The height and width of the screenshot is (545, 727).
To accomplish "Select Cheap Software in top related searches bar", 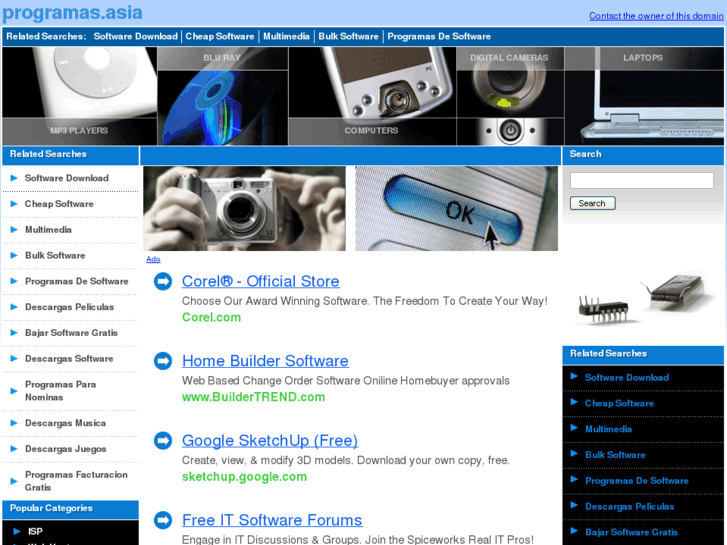I will pos(220,37).
